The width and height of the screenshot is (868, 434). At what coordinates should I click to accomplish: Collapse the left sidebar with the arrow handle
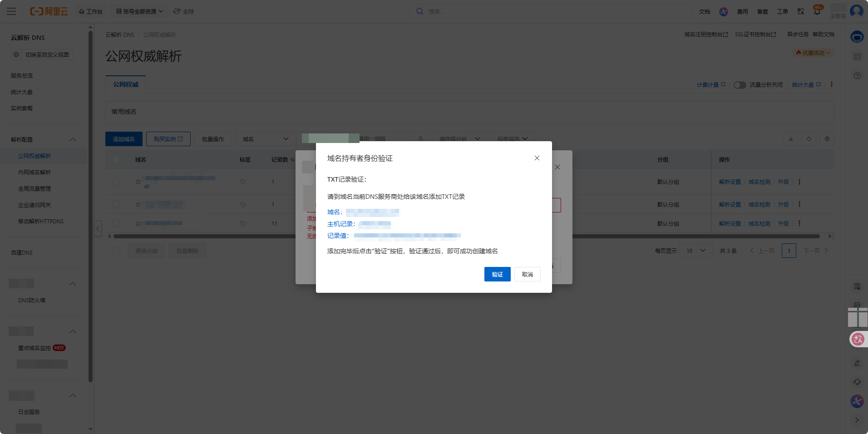98,228
